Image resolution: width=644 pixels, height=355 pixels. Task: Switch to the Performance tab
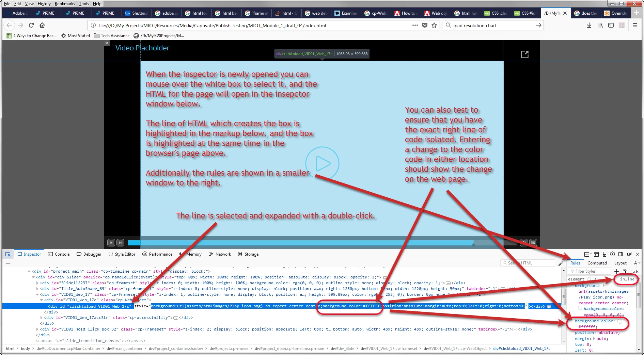[157, 254]
